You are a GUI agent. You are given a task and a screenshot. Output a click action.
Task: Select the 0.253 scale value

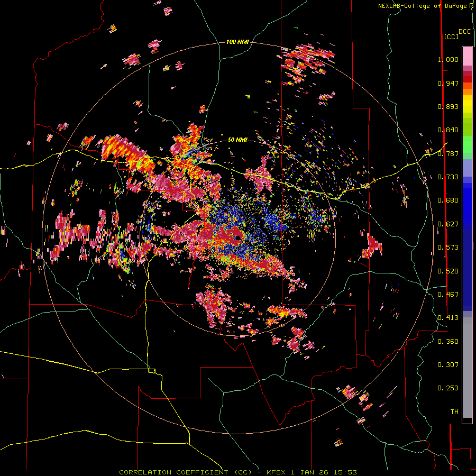pyautogui.click(x=448, y=388)
